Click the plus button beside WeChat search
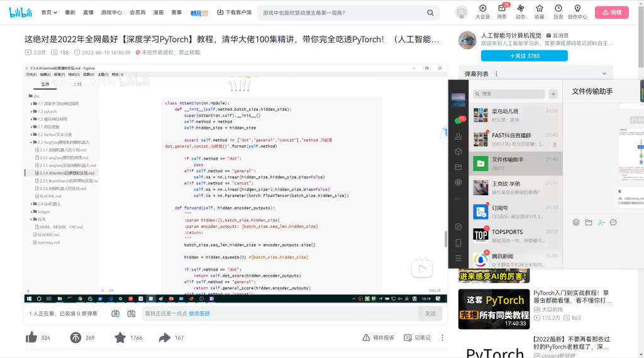The width and height of the screenshot is (644, 358). point(553,94)
